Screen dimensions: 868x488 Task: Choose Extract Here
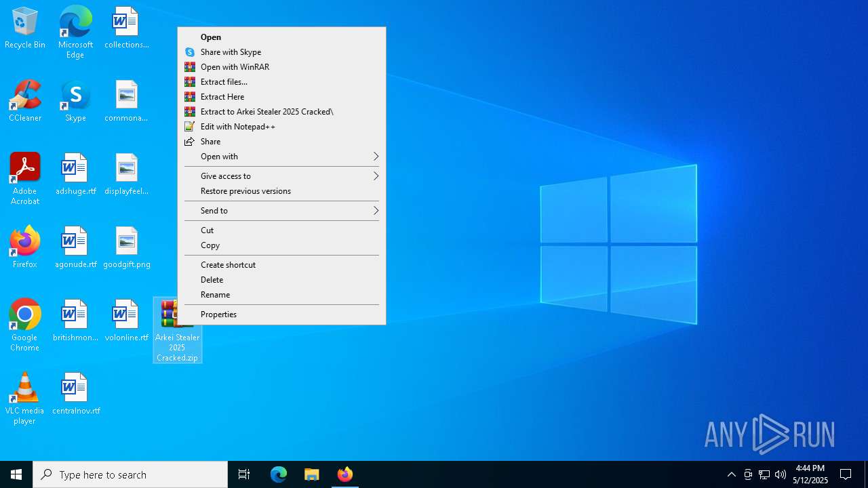pos(281,97)
